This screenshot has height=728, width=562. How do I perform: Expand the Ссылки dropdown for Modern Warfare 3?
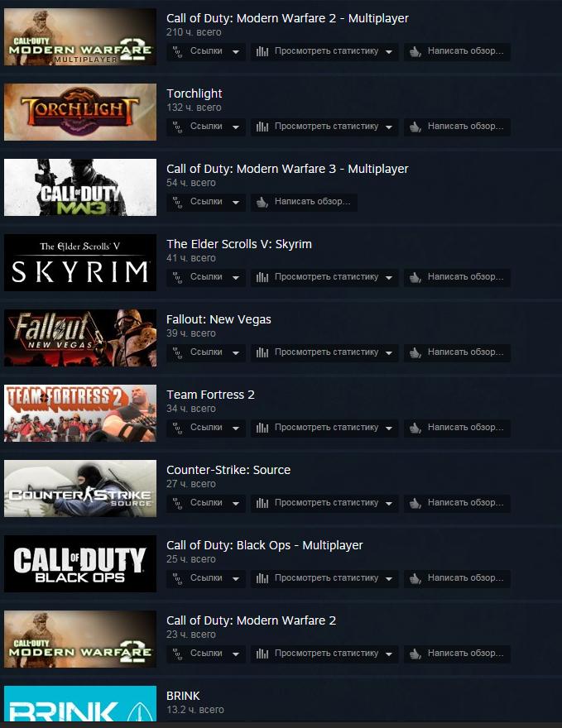(236, 203)
